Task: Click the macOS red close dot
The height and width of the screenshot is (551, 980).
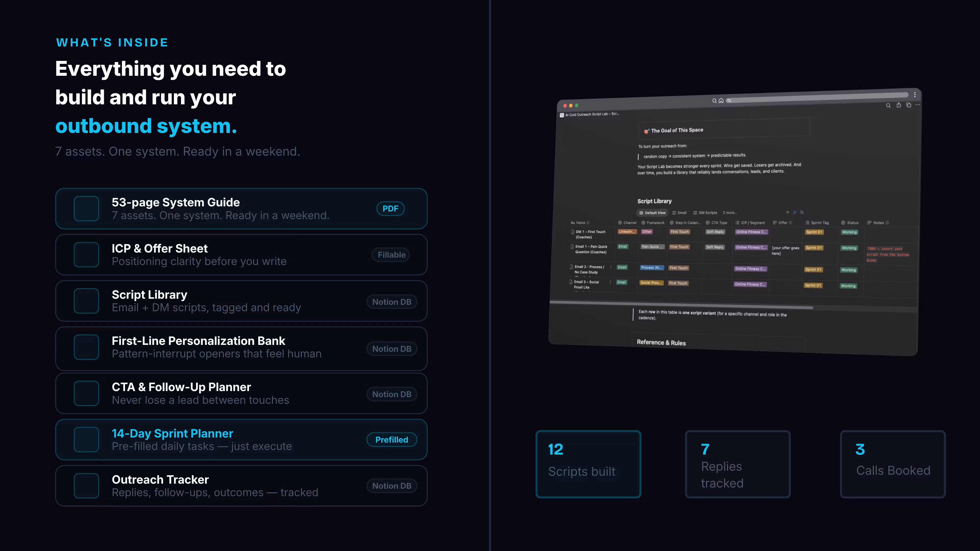Action: (x=565, y=106)
